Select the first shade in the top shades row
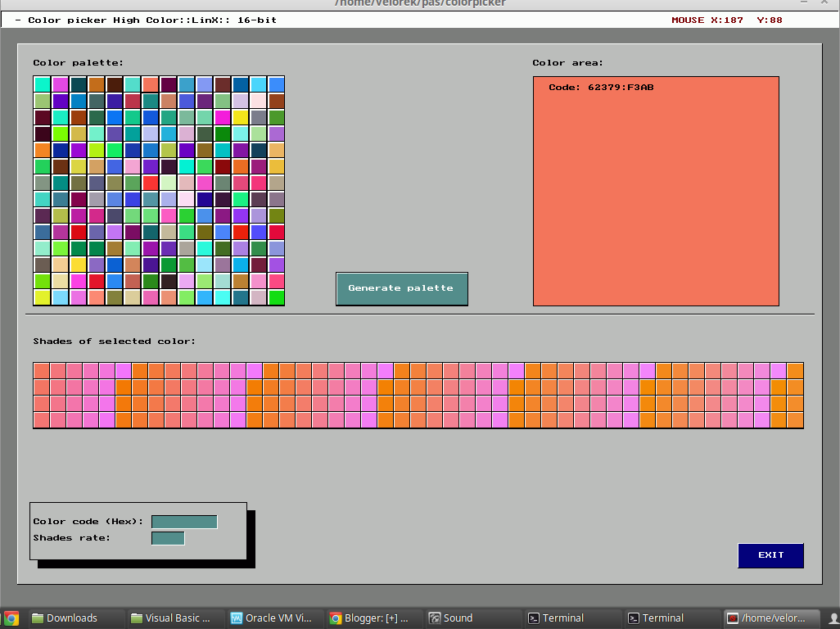This screenshot has height=629, width=840. (41, 370)
